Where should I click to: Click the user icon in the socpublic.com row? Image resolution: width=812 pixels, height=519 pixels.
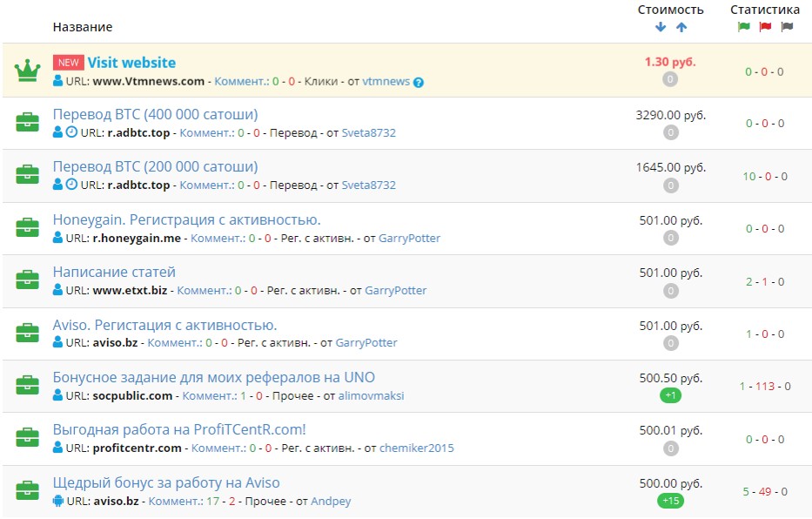click(58, 395)
